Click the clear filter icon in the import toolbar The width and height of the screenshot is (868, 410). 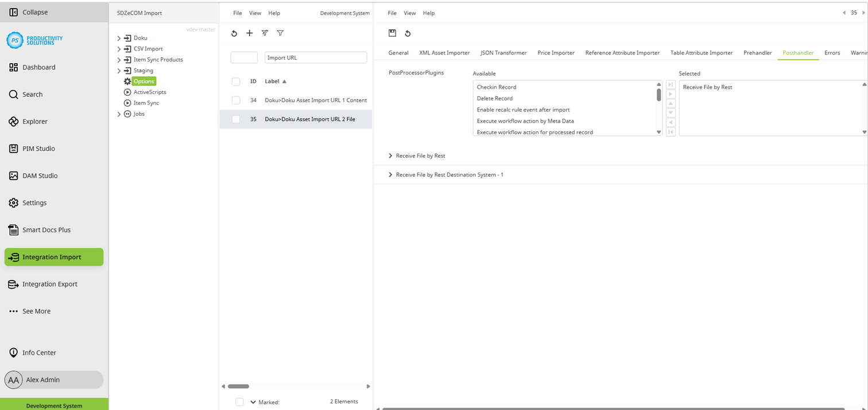point(265,33)
